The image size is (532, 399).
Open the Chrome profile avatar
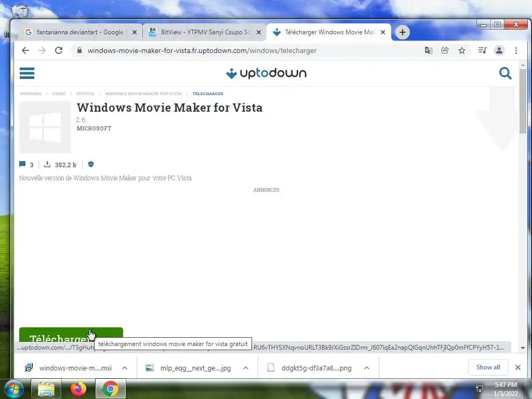tap(499, 50)
